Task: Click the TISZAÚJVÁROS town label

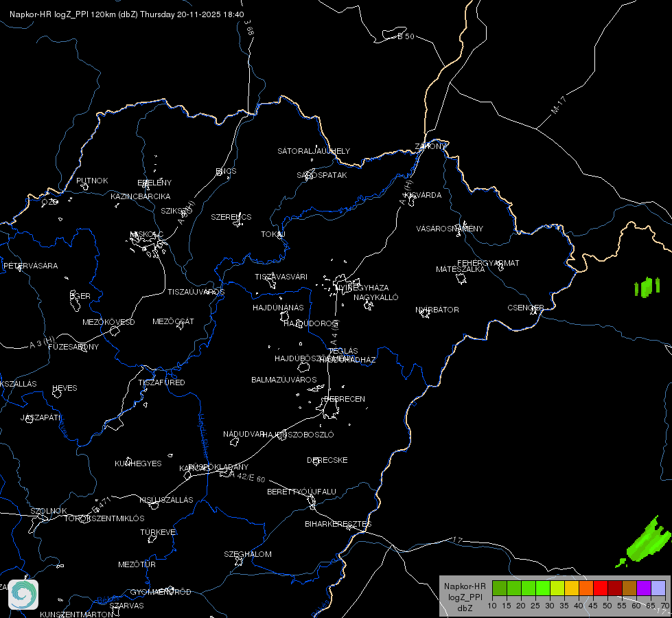Action: pos(196,292)
